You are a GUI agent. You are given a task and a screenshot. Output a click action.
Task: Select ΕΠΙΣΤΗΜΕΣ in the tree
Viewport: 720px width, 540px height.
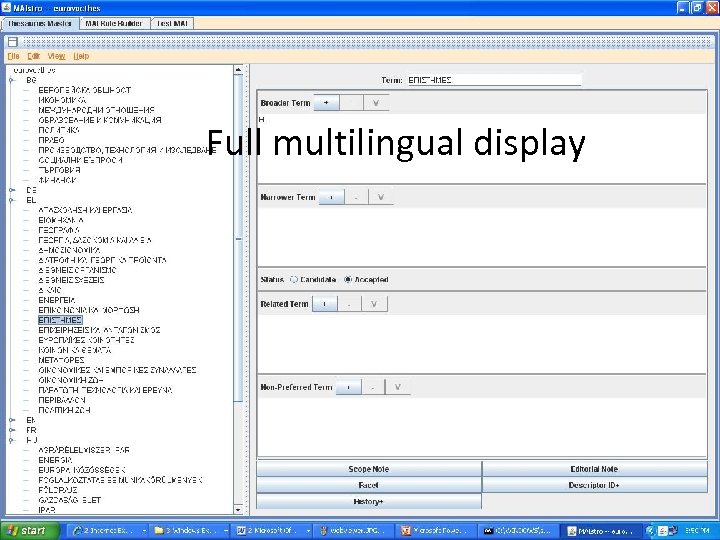click(x=60, y=320)
